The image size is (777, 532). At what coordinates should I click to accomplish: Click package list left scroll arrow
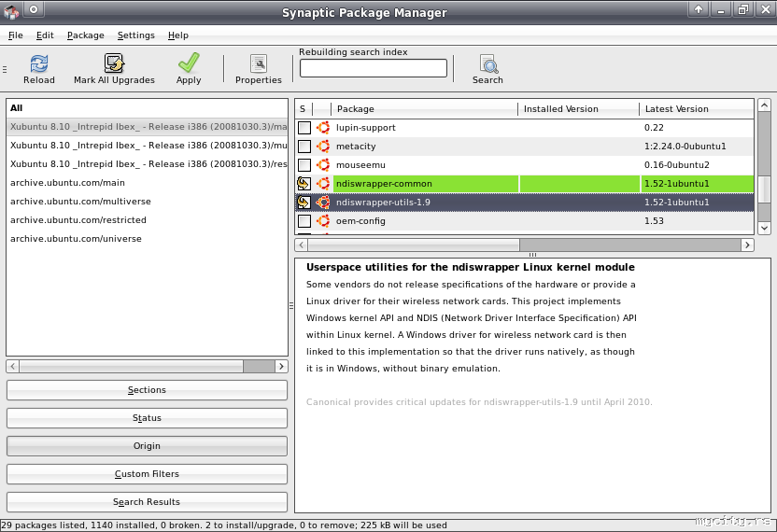302,245
